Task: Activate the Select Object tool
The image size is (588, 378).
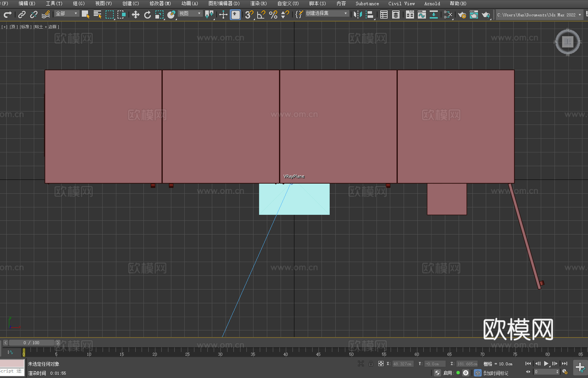Action: 85,14
